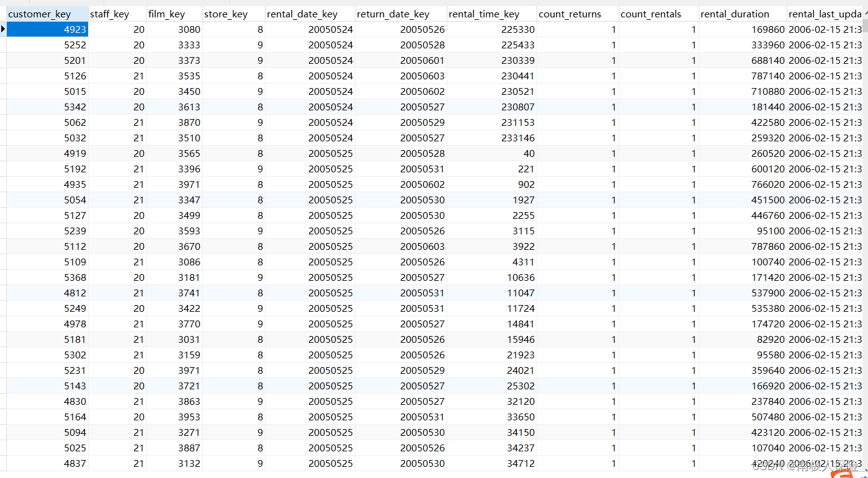Select rental_time_key cell 34237
868x478 pixels.
point(492,448)
